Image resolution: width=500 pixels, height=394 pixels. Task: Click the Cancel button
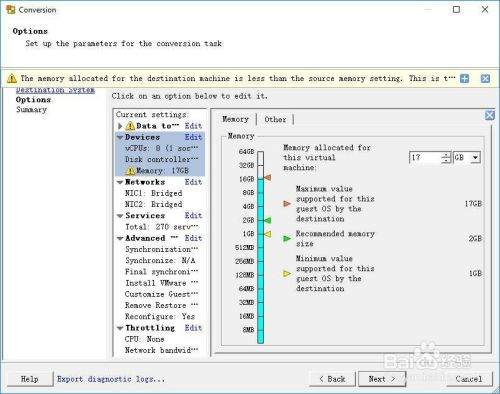point(469,379)
